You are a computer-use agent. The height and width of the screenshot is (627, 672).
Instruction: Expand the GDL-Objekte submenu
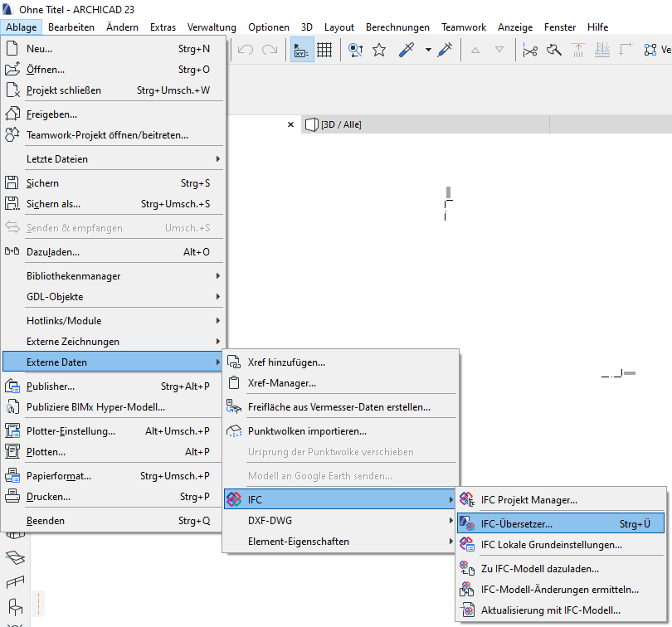point(113,297)
